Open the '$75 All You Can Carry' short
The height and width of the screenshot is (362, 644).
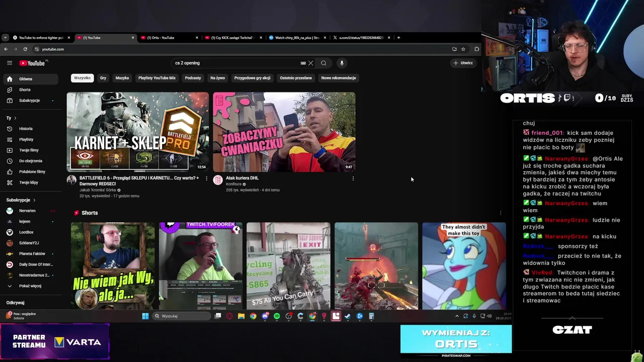click(x=288, y=266)
